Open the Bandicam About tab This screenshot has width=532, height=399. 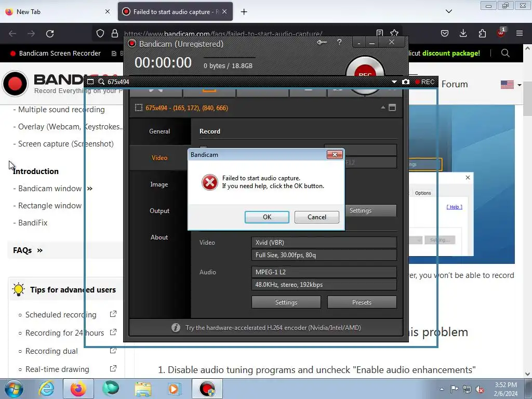[x=159, y=237]
